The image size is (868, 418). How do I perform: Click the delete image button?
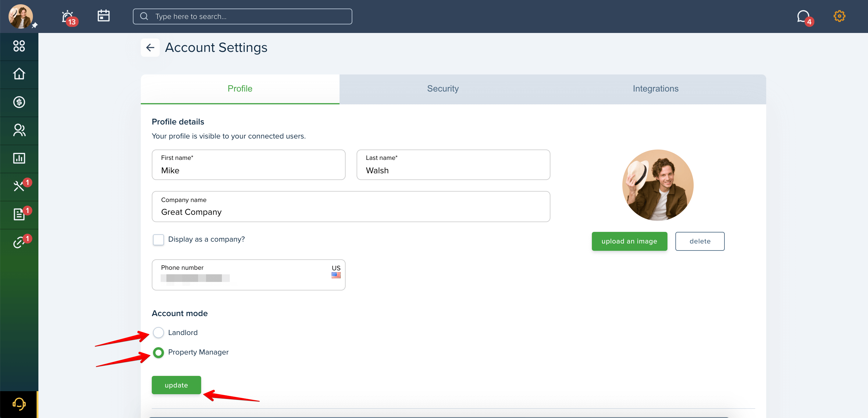coord(700,241)
